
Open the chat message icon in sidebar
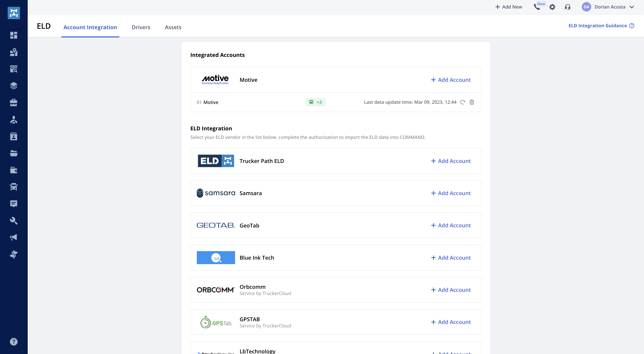(x=14, y=204)
